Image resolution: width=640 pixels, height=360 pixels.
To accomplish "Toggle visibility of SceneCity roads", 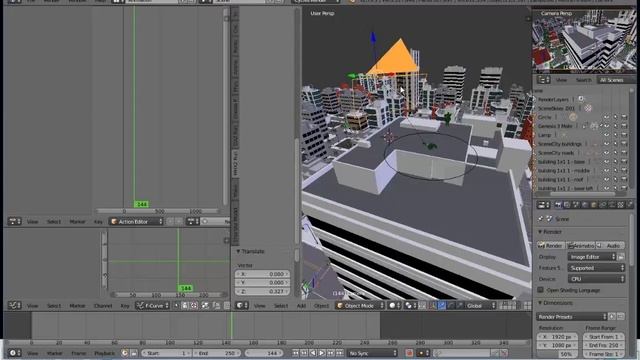I will coord(607,153).
